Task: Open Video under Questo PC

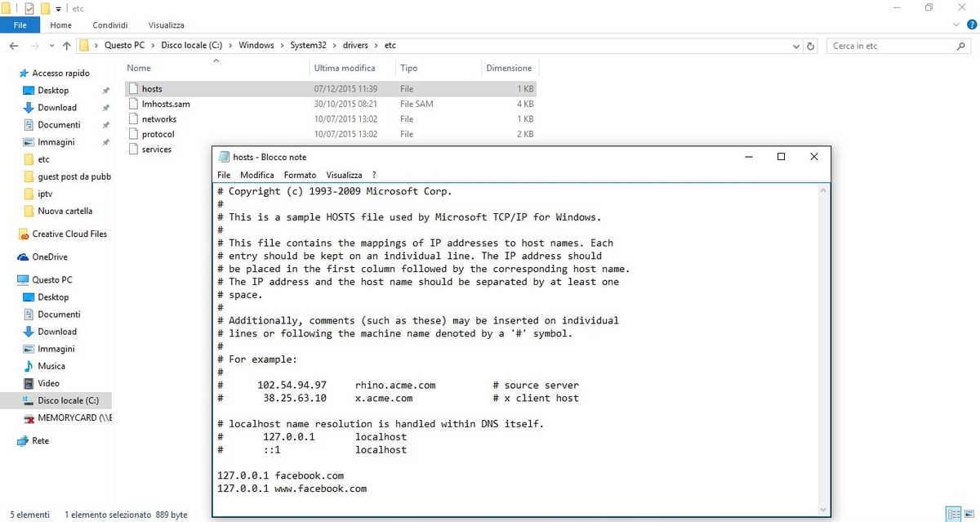Action: click(48, 383)
